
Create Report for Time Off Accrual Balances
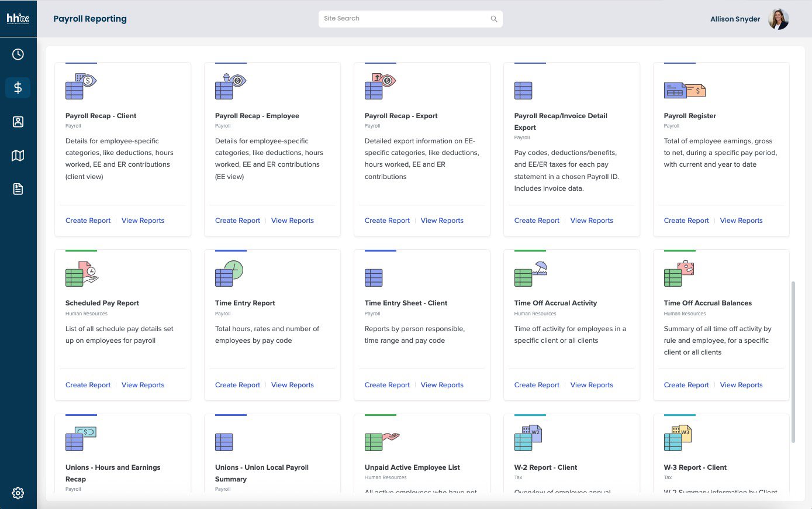[x=686, y=385]
